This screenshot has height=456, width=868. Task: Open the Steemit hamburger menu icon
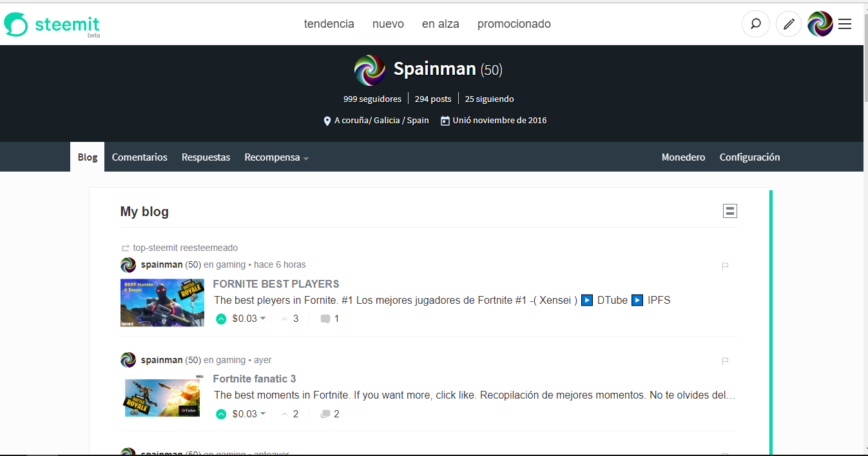(845, 23)
